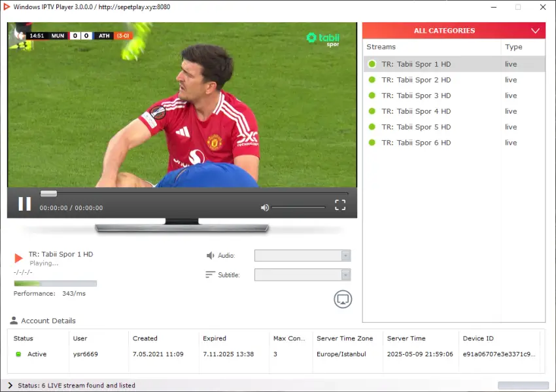The width and height of the screenshot is (556, 392).
Task: Click the chevron on ALL CATEGORIES header
Action: coord(536,31)
